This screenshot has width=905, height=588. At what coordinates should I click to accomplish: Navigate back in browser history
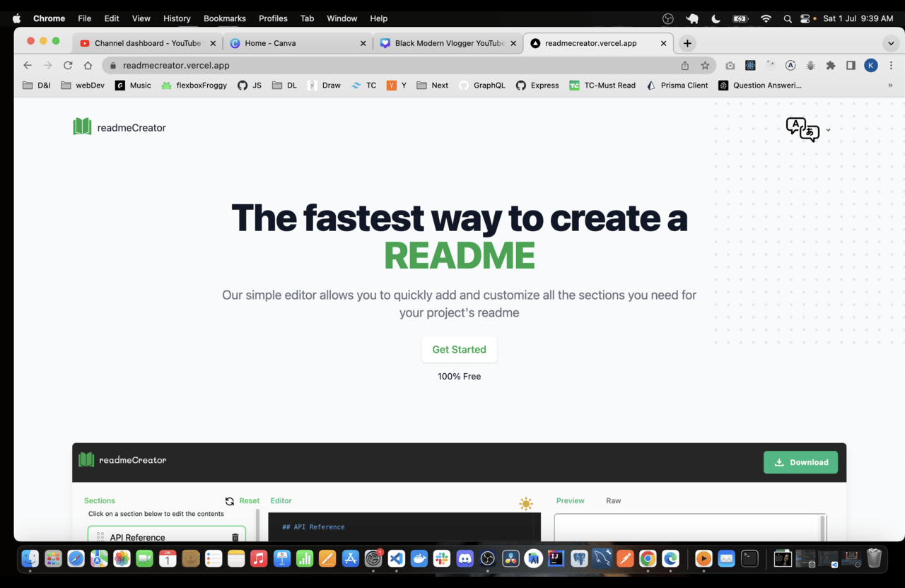pos(28,65)
